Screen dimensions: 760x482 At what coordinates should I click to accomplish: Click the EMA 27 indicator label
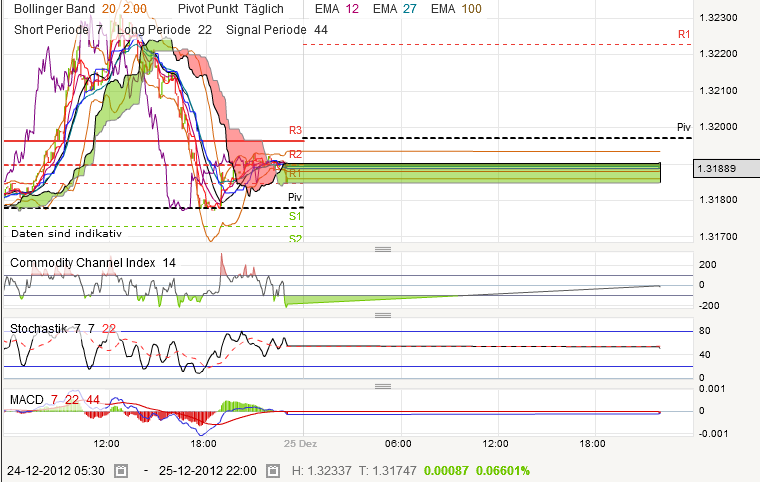pos(395,9)
